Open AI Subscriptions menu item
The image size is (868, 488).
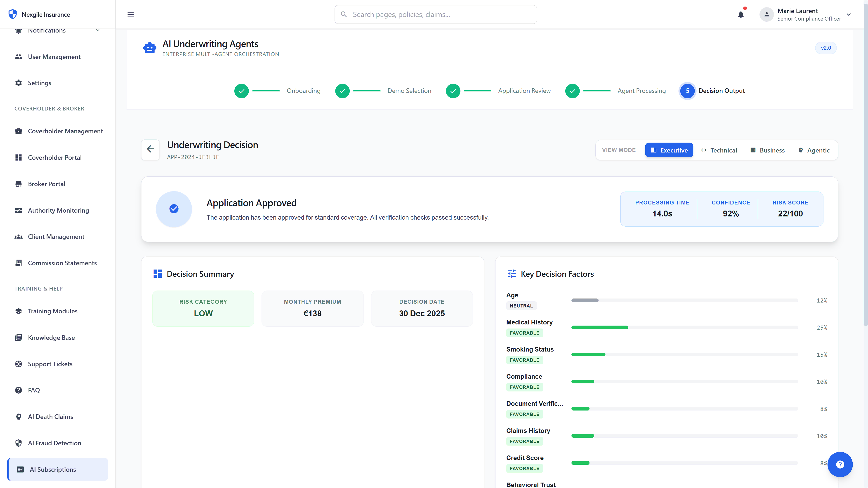pyautogui.click(x=53, y=469)
